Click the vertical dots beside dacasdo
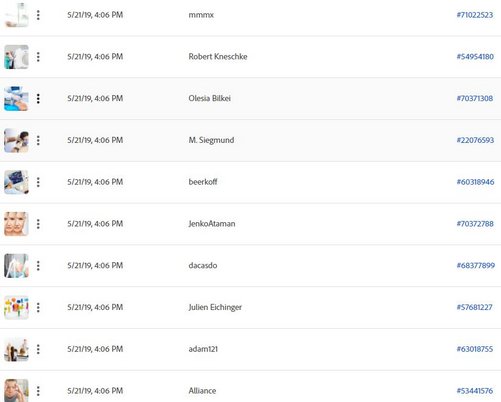The height and width of the screenshot is (402, 501). 38,266
